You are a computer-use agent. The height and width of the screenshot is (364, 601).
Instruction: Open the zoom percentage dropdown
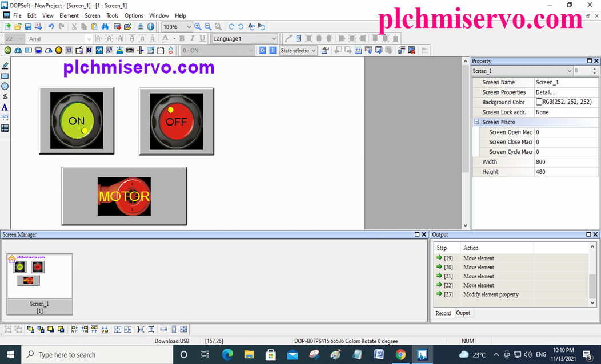[189, 26]
